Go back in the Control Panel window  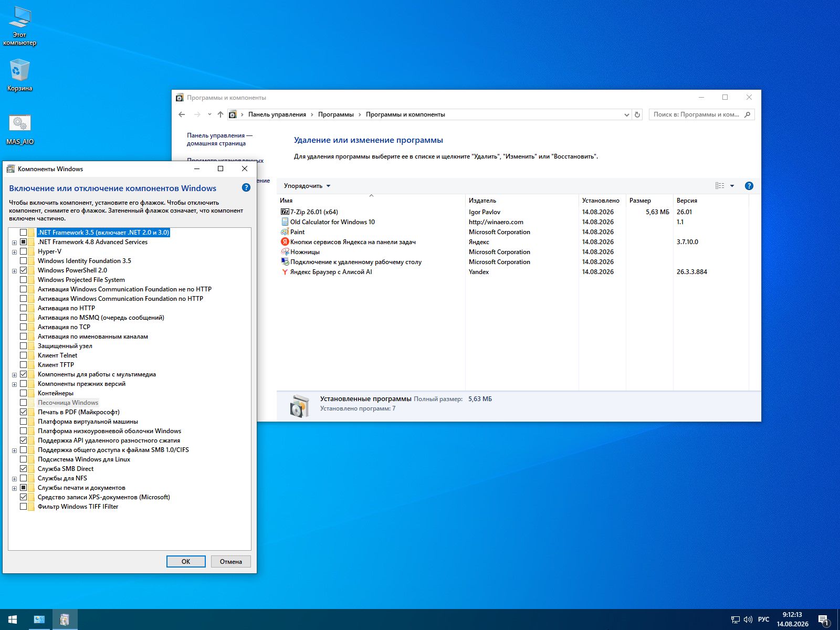point(182,114)
